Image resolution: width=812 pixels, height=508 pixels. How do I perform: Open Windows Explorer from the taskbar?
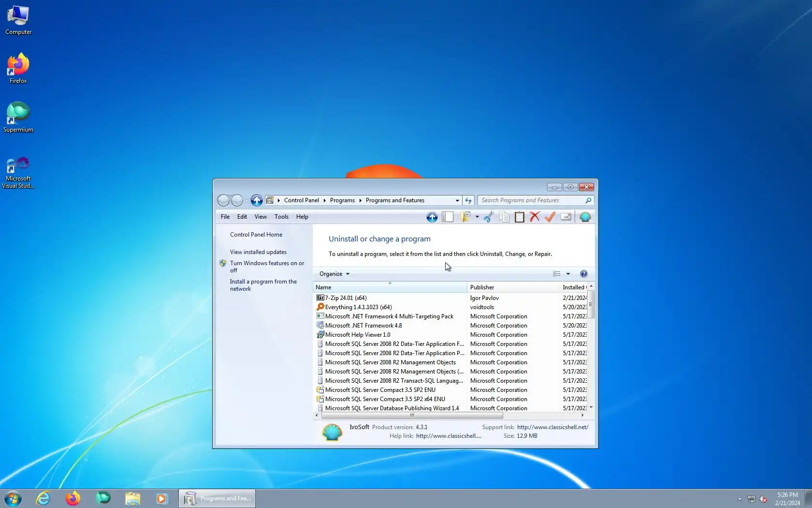132,498
